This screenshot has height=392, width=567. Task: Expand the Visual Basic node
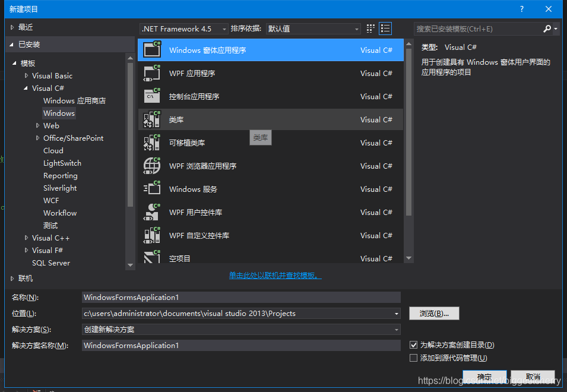pyautogui.click(x=26, y=75)
